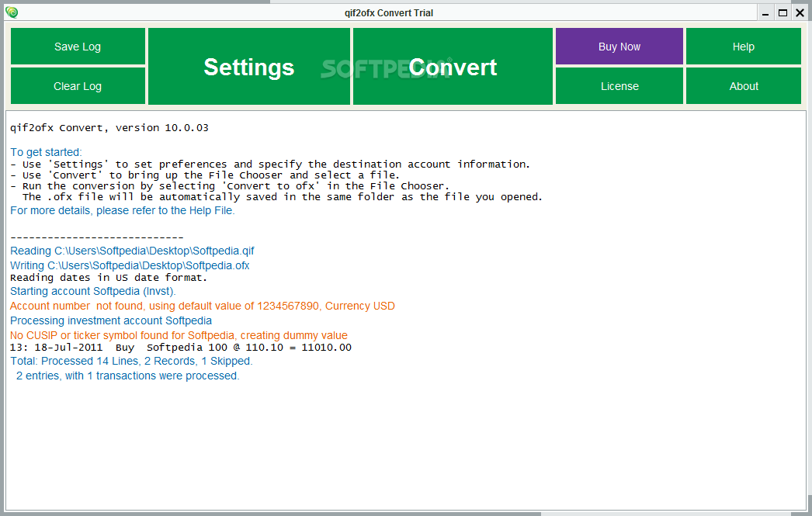812x516 pixels.
Task: Click 'Reading dates in US date format.' line
Action: [x=108, y=278]
